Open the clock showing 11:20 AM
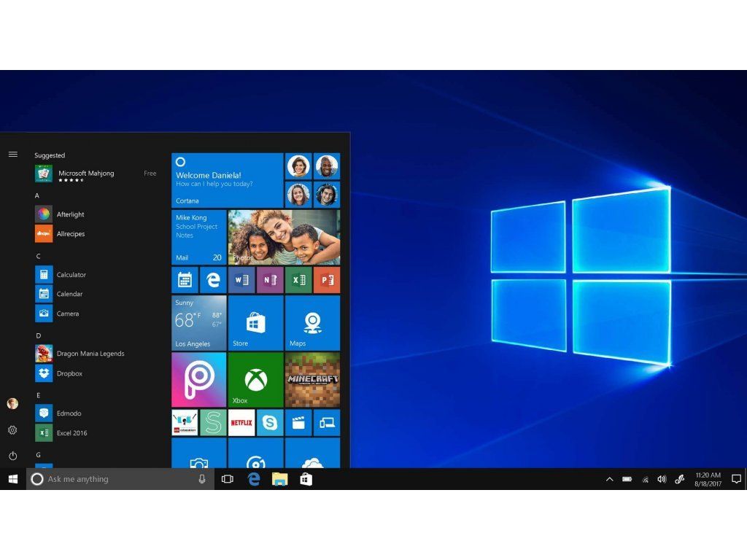This screenshot has height=560, width=747. point(708,480)
